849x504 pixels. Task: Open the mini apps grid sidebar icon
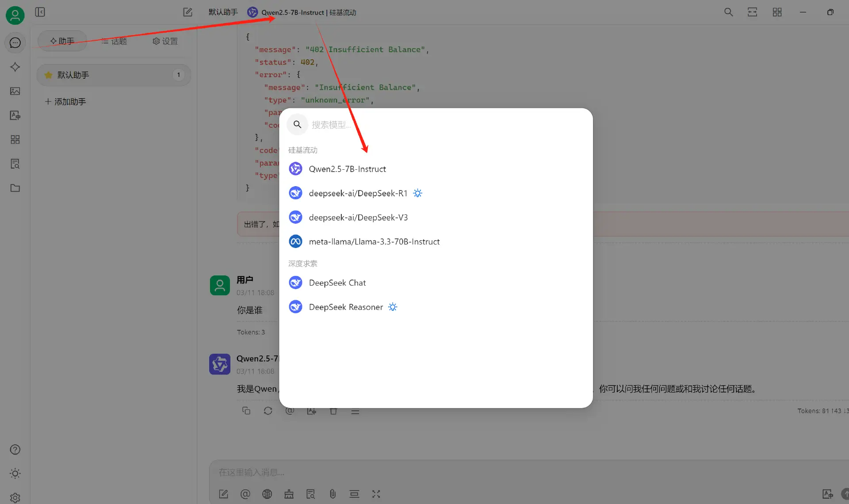[x=15, y=140]
